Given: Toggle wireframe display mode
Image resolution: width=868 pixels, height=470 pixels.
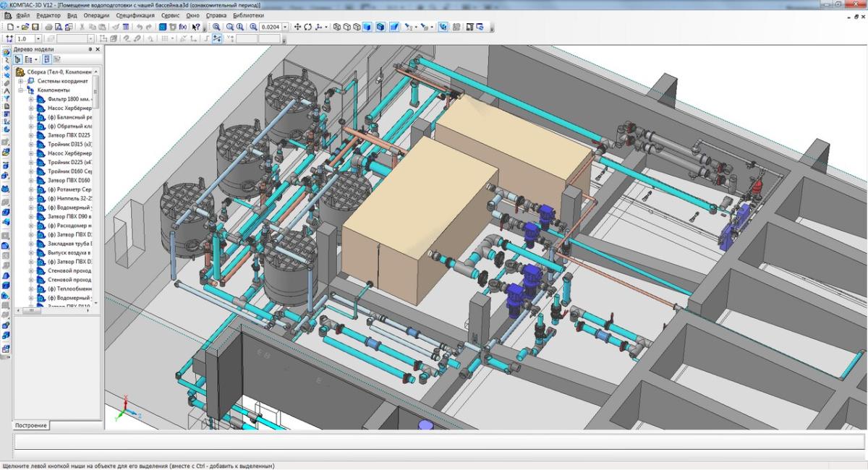Looking at the screenshot, I should pos(337,27).
